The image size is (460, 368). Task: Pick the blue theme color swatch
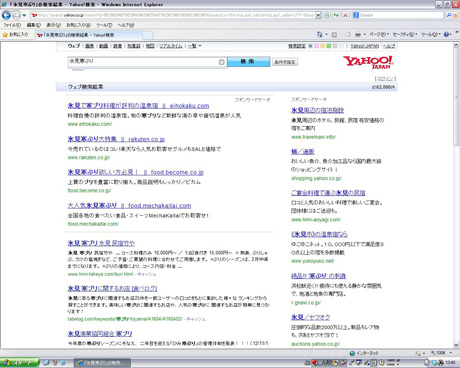click(310, 46)
